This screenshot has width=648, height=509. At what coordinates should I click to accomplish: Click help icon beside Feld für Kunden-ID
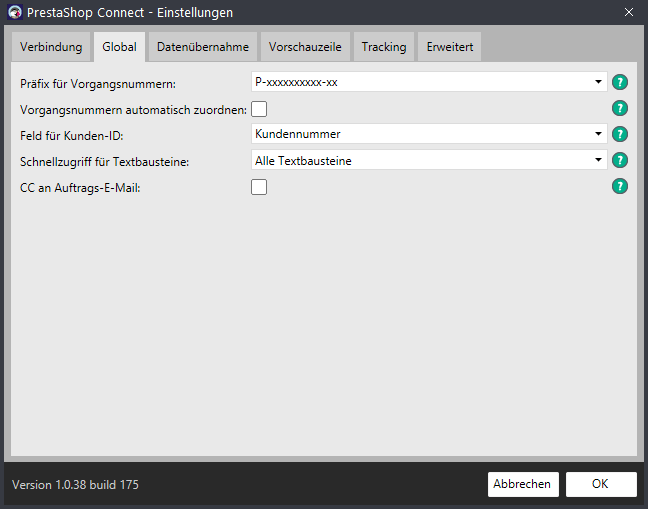click(x=619, y=134)
